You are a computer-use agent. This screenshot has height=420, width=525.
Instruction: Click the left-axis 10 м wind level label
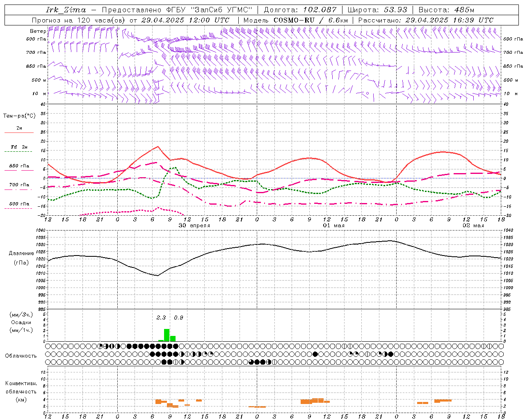[x=39, y=94]
